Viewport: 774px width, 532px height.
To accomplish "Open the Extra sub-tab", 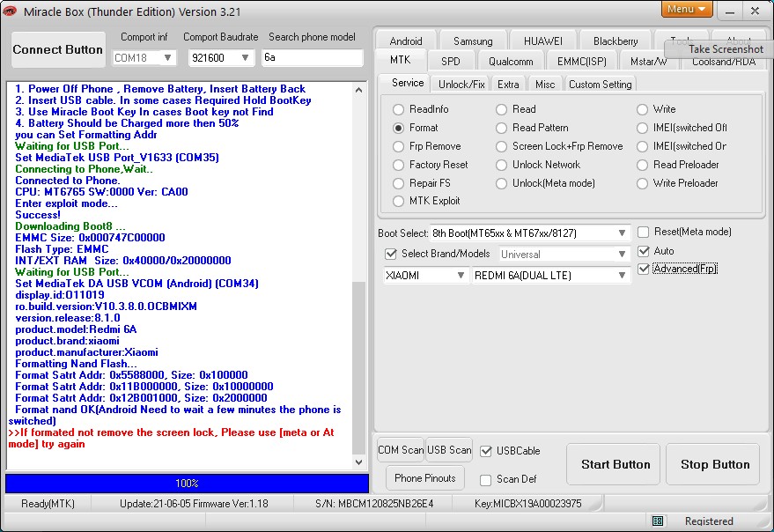I will point(508,84).
